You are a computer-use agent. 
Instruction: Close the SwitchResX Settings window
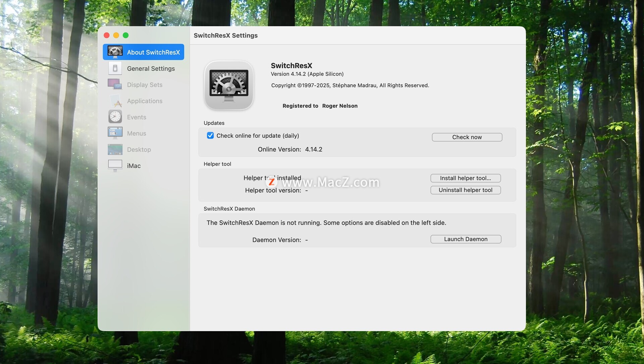pos(107,35)
